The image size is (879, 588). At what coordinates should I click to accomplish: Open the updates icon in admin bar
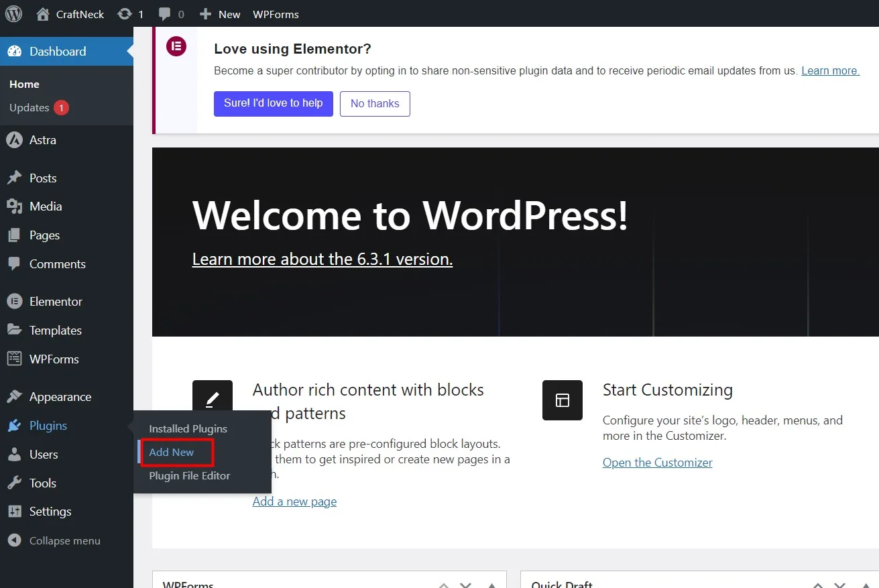click(124, 13)
